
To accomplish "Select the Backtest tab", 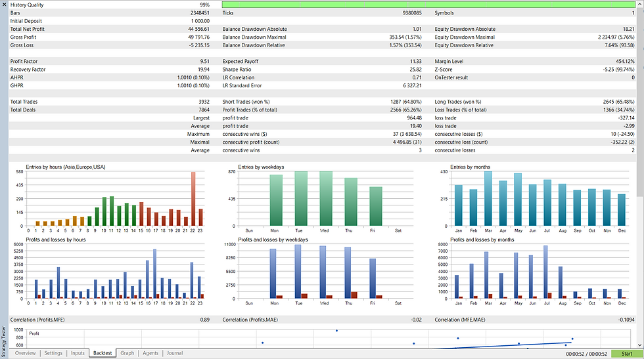I will [x=103, y=353].
